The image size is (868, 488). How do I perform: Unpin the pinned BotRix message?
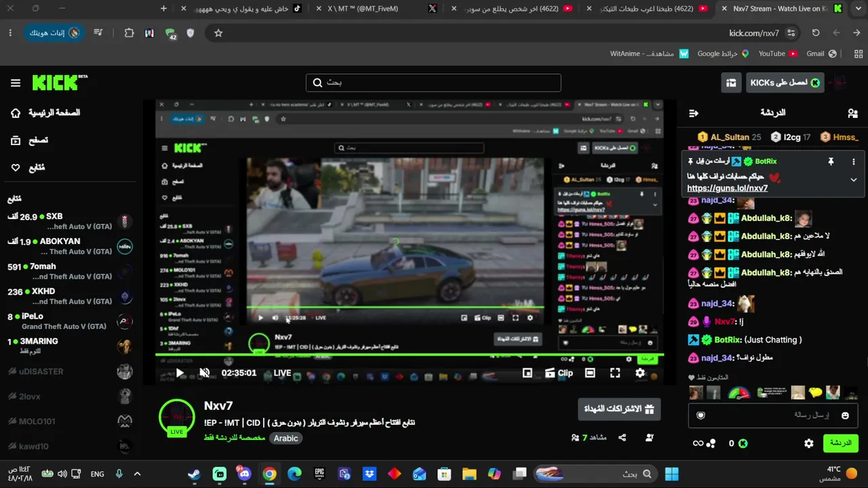(831, 161)
